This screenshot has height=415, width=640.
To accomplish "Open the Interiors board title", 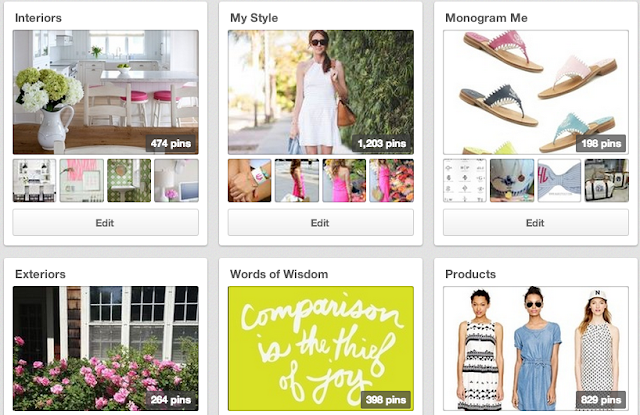I will 38,18.
